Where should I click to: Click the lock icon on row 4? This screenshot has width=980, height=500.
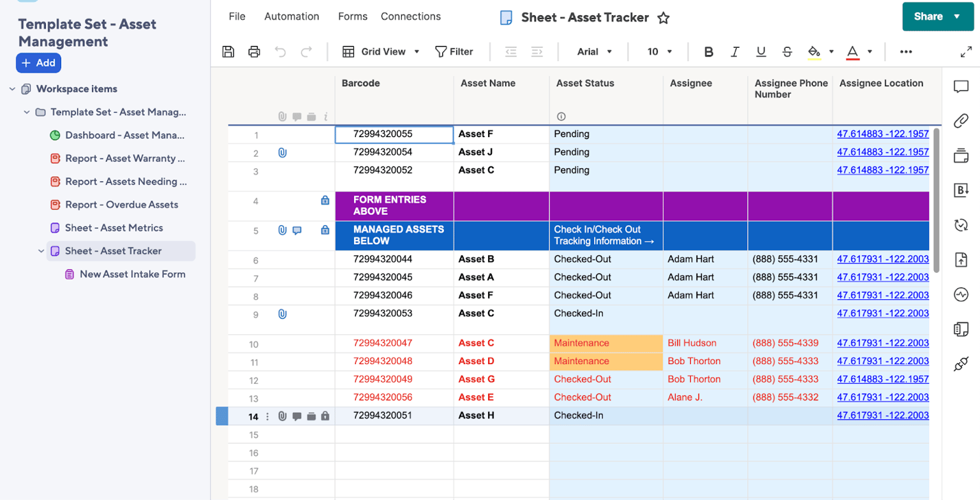(x=326, y=200)
